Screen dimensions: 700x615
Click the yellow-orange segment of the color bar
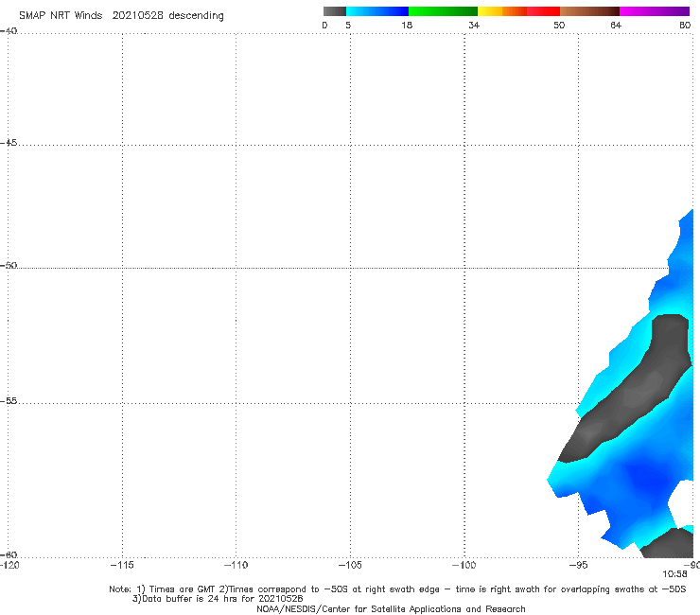[501, 11]
